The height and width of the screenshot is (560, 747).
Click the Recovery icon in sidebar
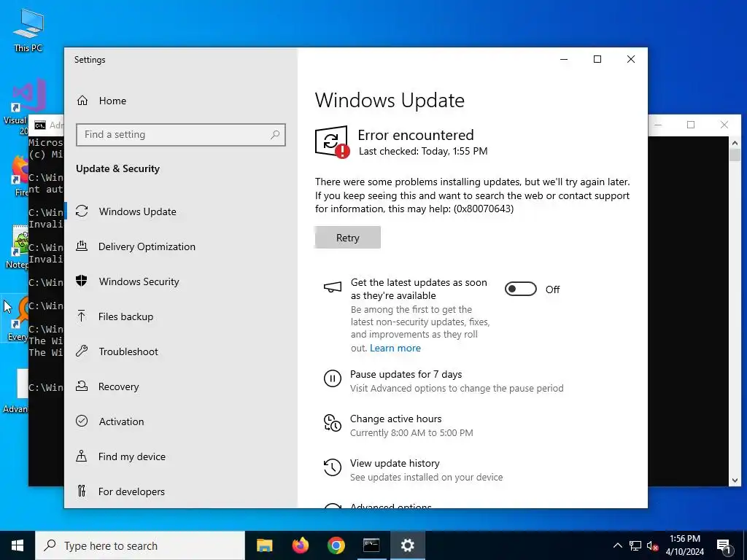point(82,386)
